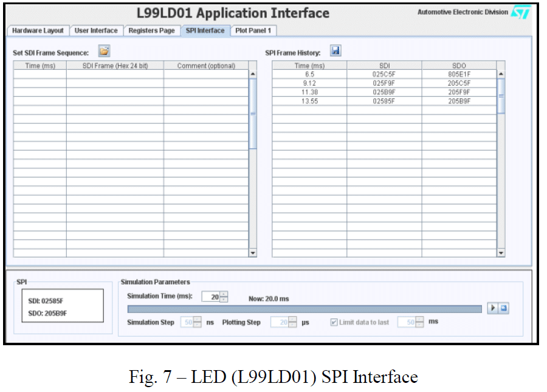Open SDI frame sequence file folder icon

pos(105,52)
